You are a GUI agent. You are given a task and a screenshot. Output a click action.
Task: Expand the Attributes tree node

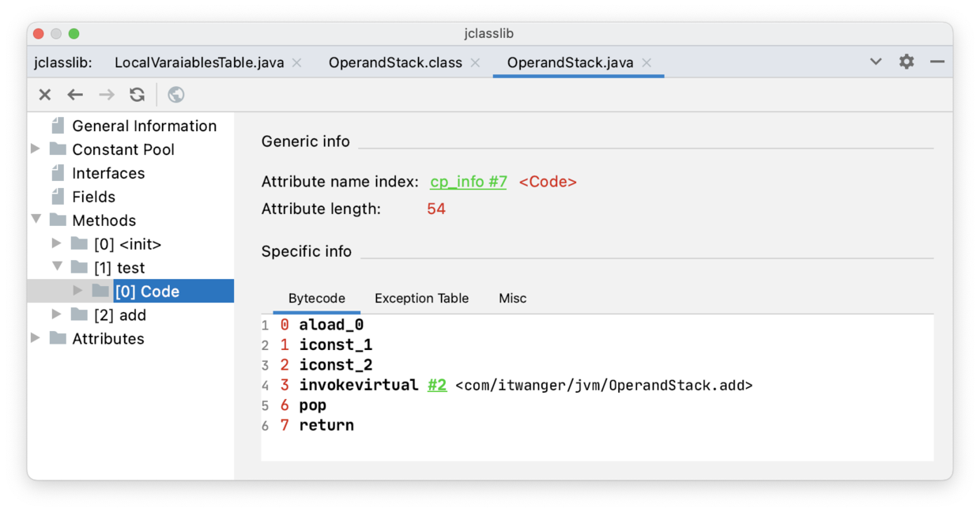pyautogui.click(x=36, y=338)
